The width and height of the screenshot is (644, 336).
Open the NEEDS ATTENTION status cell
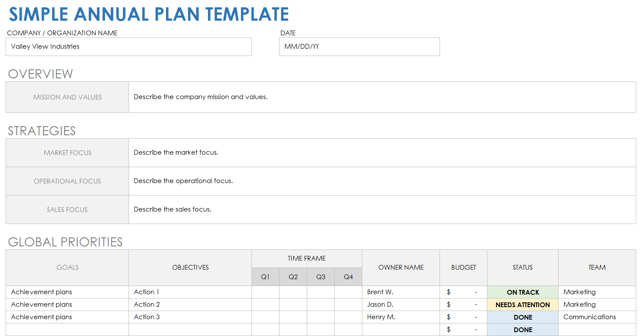pos(522,305)
